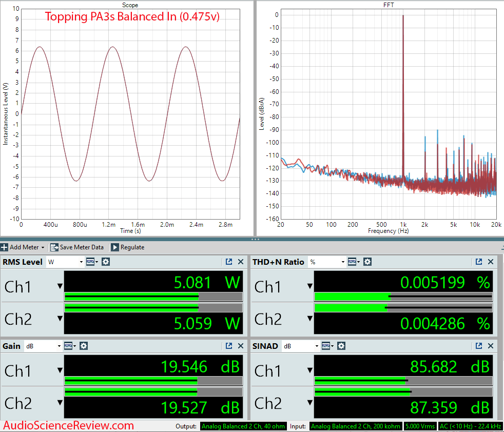Open RMS Level unit dropdown showing W

pyautogui.click(x=65, y=262)
